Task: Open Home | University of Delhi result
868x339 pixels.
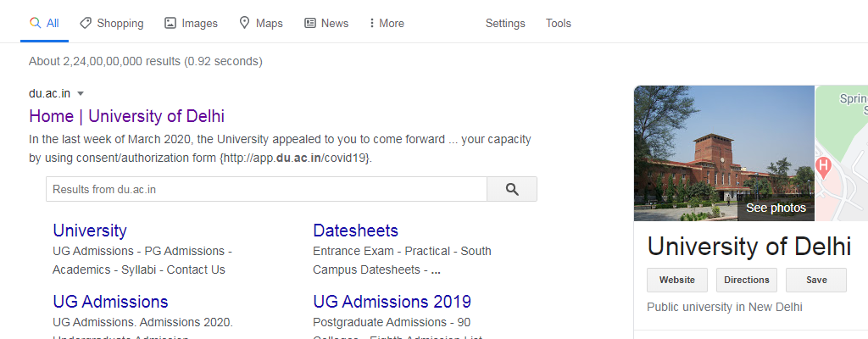Action: click(x=127, y=116)
